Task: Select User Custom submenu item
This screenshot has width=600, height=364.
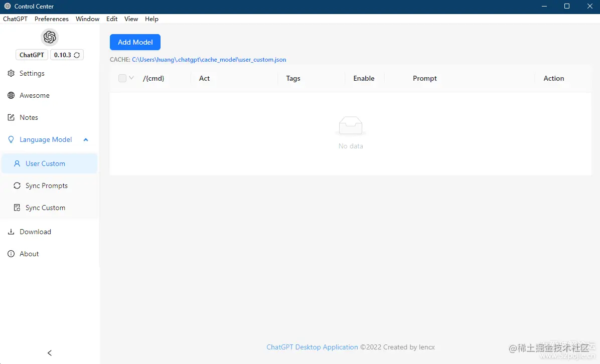Action: coord(50,163)
